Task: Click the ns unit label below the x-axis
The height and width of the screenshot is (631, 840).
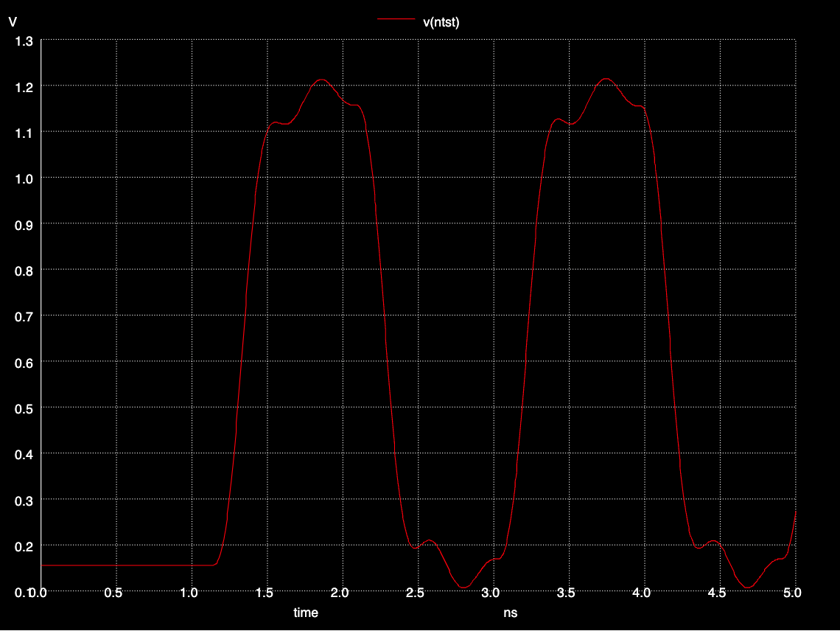Action: 510,613
